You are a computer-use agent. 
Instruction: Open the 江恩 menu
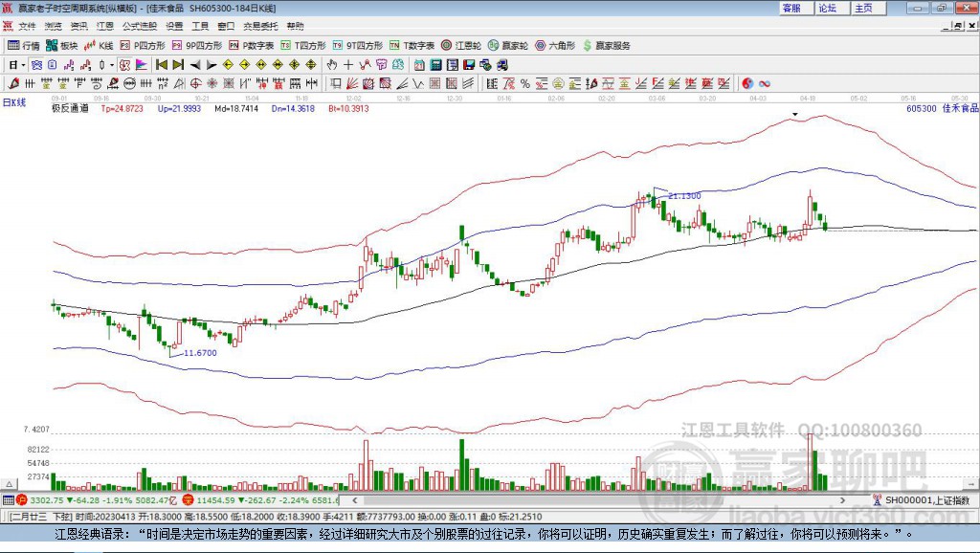point(105,26)
